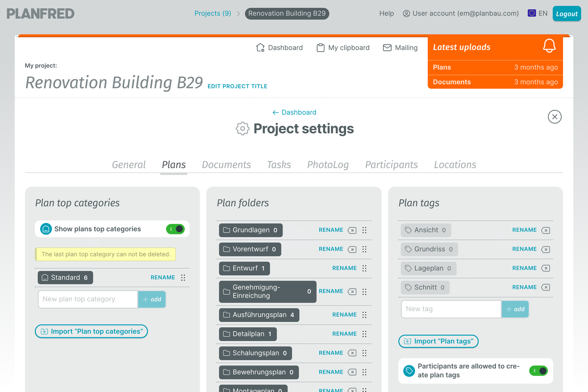
Task: Click the PLANFRED logo
Action: pos(40,13)
